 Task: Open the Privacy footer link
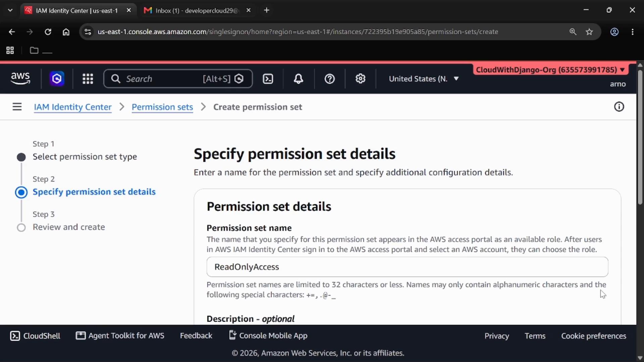click(497, 336)
